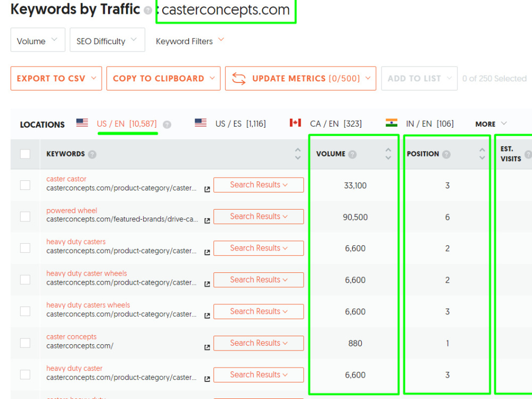This screenshot has height=399, width=532.
Task: Click the caster castor keyword link
Action: [x=66, y=179]
